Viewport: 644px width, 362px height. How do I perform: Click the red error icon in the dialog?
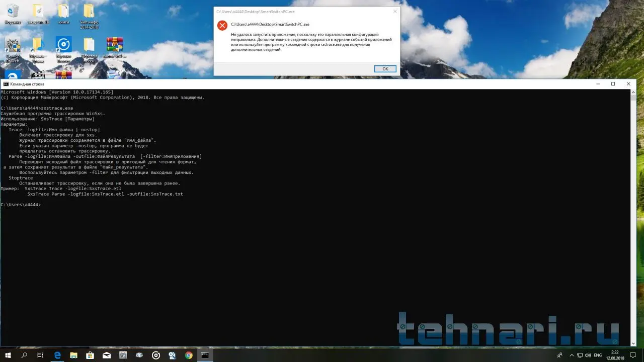coord(222,25)
